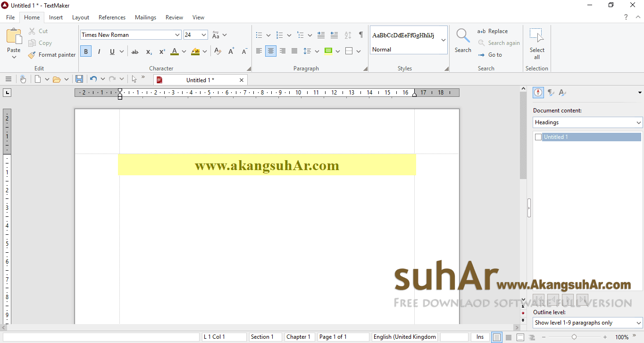The image size is (644, 343).
Task: Switch to the Layout ribbon tab
Action: [x=81, y=17]
